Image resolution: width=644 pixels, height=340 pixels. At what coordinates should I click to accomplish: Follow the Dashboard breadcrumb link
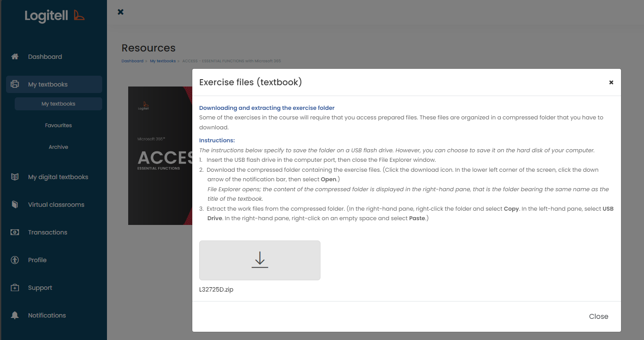click(132, 61)
